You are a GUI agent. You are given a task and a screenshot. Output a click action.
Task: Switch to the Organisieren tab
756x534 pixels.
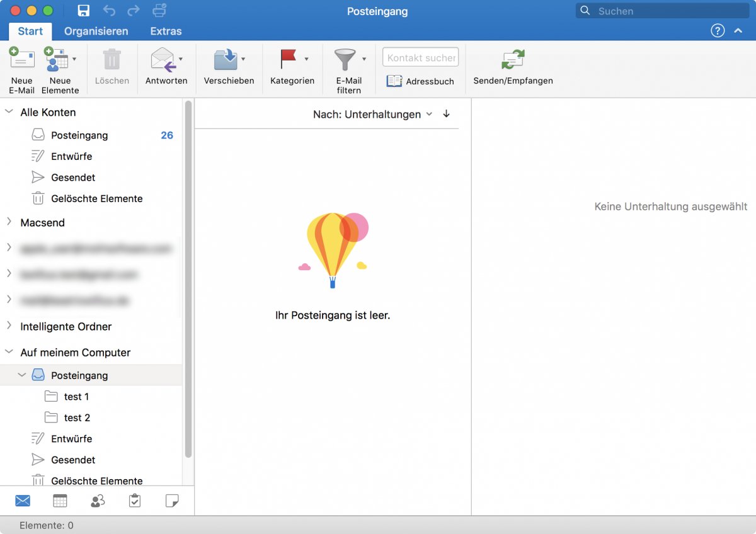(96, 31)
